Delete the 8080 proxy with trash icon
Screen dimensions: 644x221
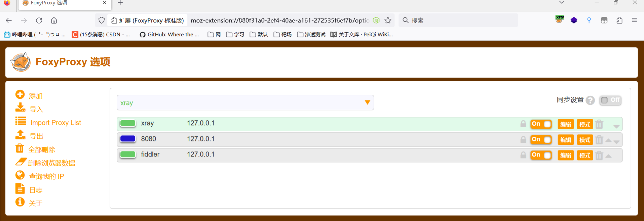pos(599,140)
